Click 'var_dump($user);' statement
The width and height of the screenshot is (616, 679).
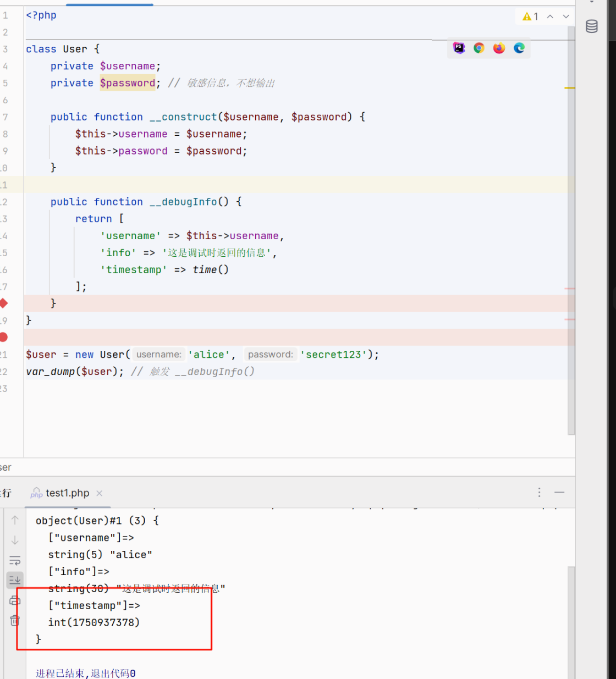coord(75,372)
